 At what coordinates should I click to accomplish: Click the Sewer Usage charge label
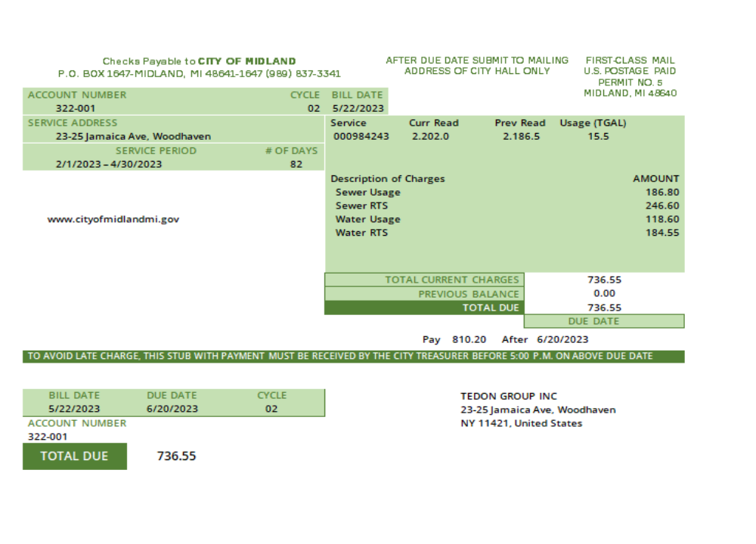(x=368, y=192)
